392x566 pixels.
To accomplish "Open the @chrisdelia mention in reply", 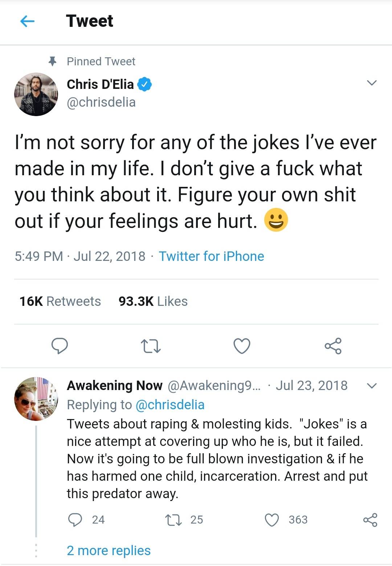I will 170,405.
